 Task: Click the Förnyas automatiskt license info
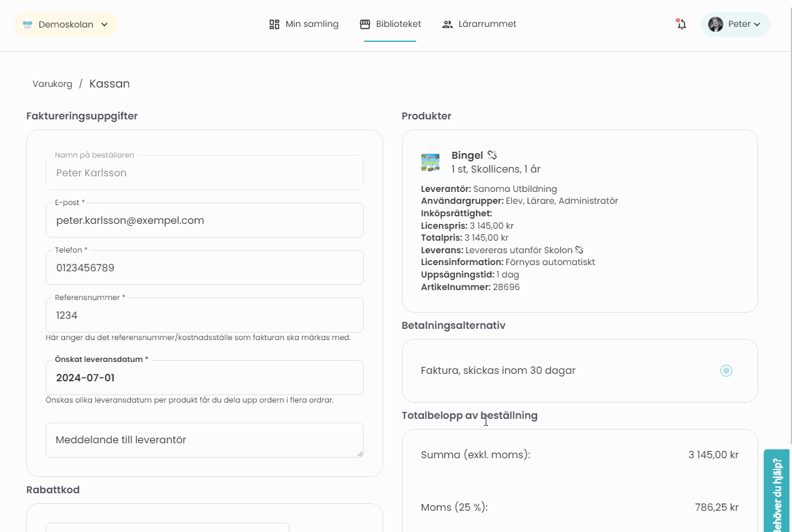click(550, 262)
